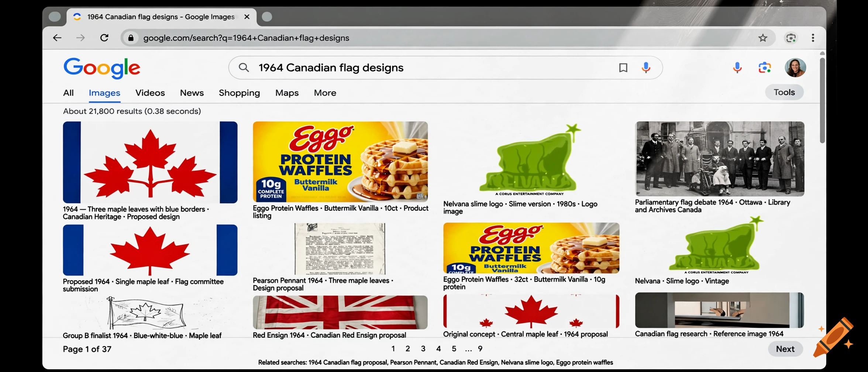Open the Eggo Protein Waffles 32ct image
This screenshot has height=372, width=868.
(x=531, y=248)
